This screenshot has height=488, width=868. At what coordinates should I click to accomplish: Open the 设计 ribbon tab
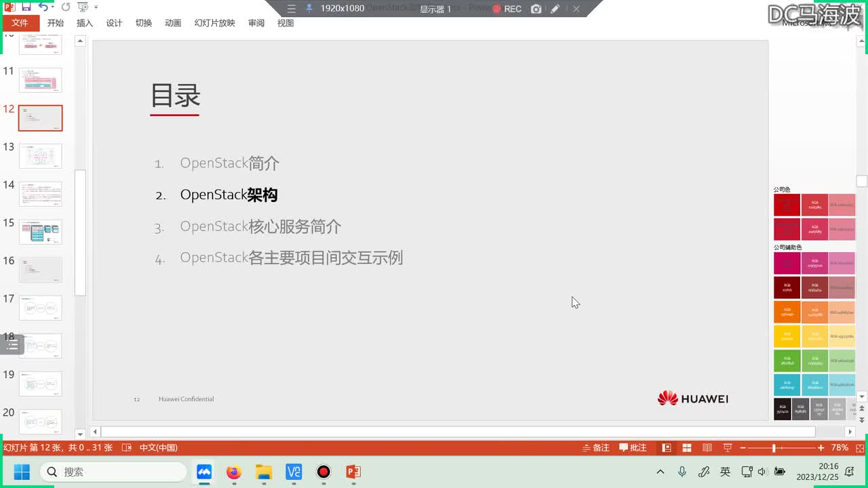click(x=114, y=23)
